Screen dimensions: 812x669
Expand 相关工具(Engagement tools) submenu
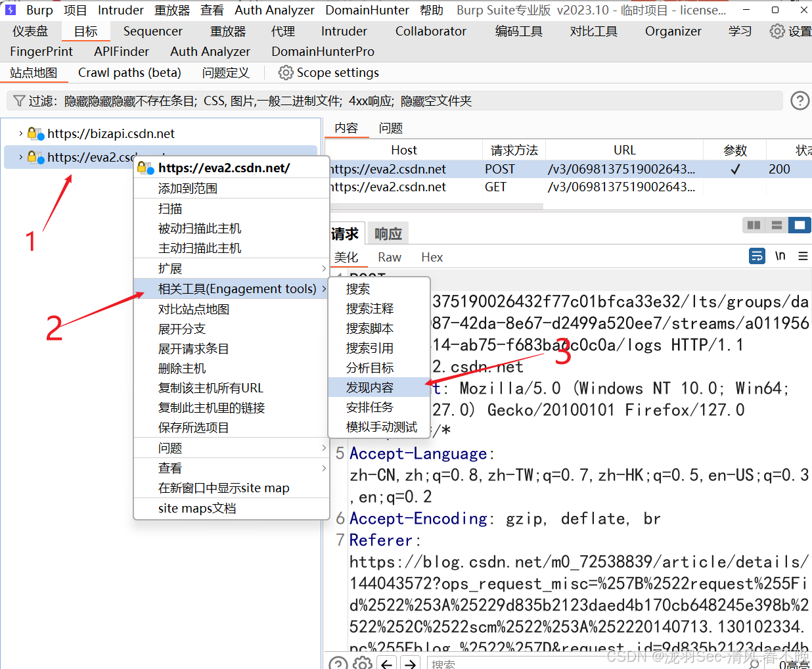[231, 288]
